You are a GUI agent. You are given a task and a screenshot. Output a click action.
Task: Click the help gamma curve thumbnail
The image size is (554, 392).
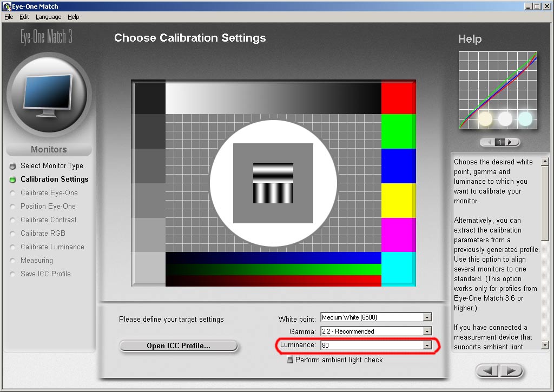(x=498, y=90)
